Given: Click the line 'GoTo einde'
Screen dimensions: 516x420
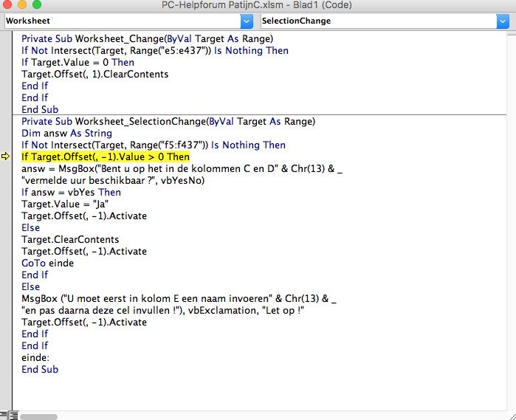Looking at the screenshot, I should [x=47, y=264].
